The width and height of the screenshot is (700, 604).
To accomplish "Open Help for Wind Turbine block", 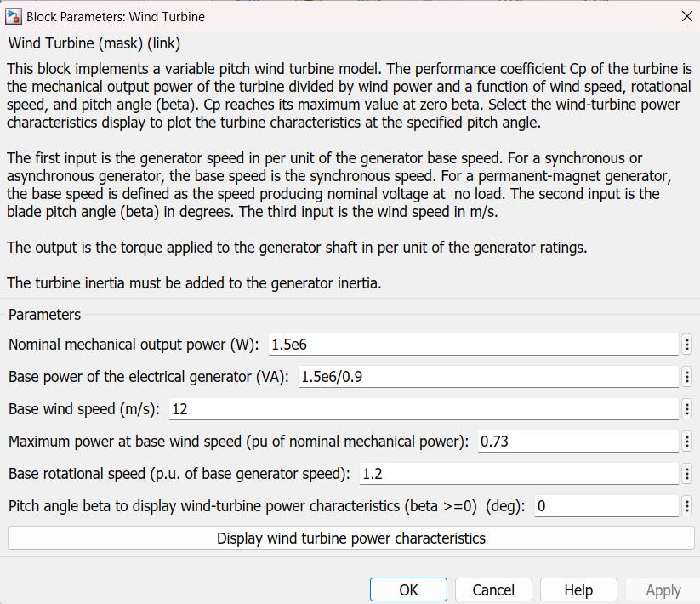I will [578, 590].
